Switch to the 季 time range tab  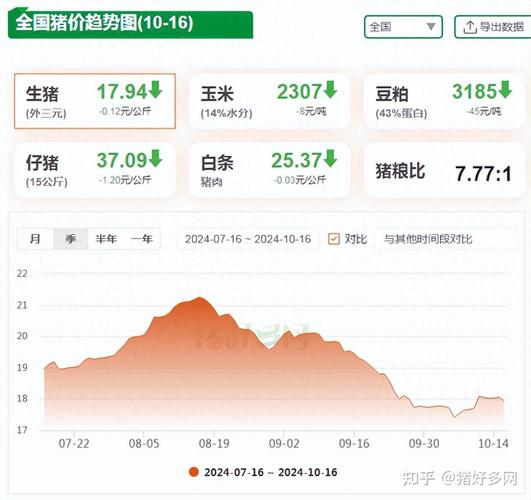pyautogui.click(x=71, y=239)
